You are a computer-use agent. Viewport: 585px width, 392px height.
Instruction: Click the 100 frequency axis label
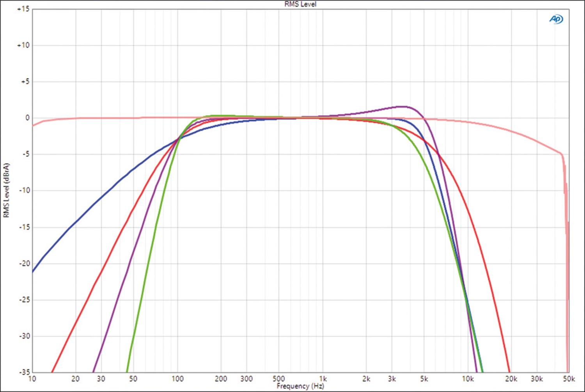point(177,379)
